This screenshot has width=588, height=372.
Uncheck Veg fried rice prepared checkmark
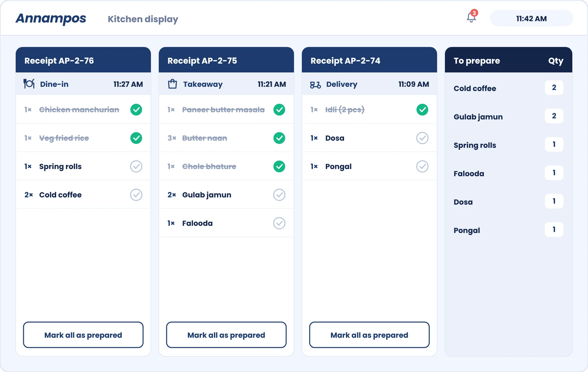136,138
